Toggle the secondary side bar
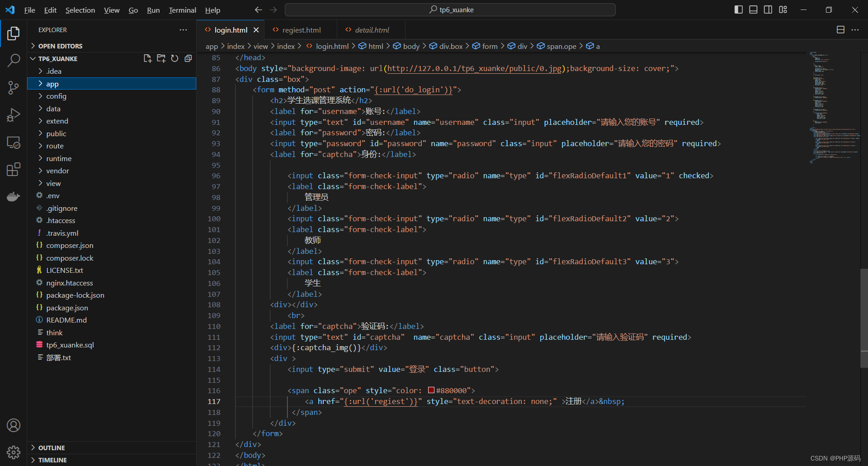868x466 pixels. [x=768, y=10]
